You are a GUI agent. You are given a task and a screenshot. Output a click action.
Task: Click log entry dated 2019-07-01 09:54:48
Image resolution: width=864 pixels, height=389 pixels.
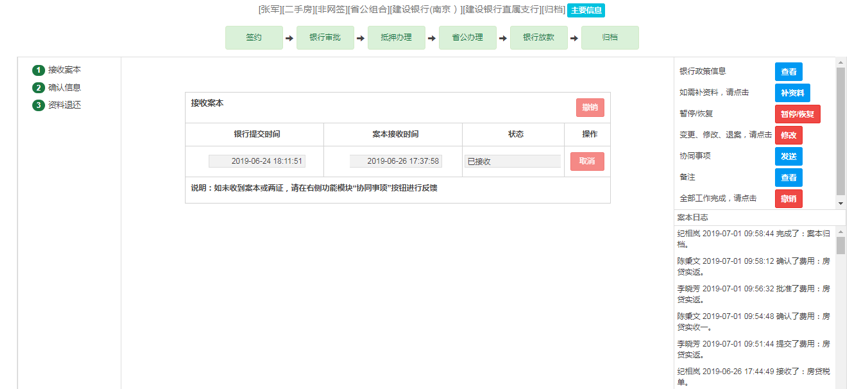tap(754, 321)
